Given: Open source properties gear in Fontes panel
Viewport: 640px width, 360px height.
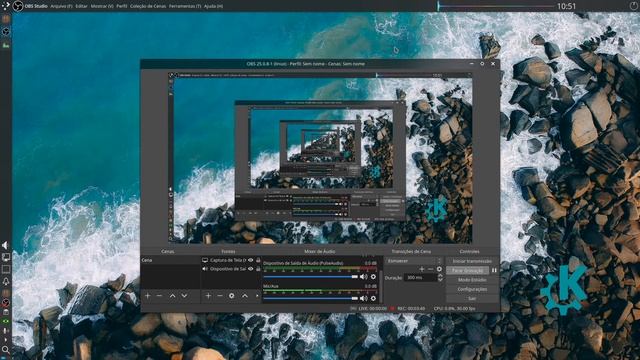Looking at the screenshot, I should click(x=232, y=296).
